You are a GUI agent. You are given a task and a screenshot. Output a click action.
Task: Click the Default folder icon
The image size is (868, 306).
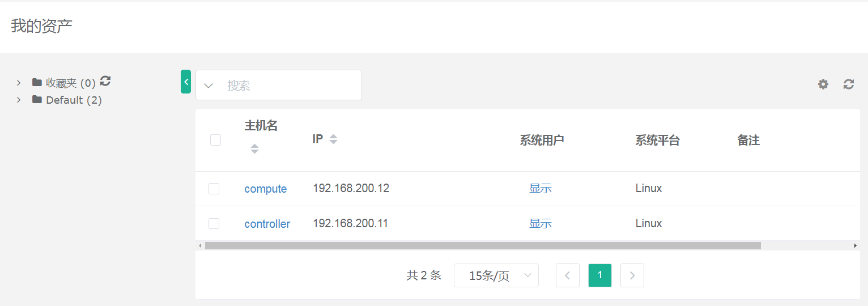37,100
